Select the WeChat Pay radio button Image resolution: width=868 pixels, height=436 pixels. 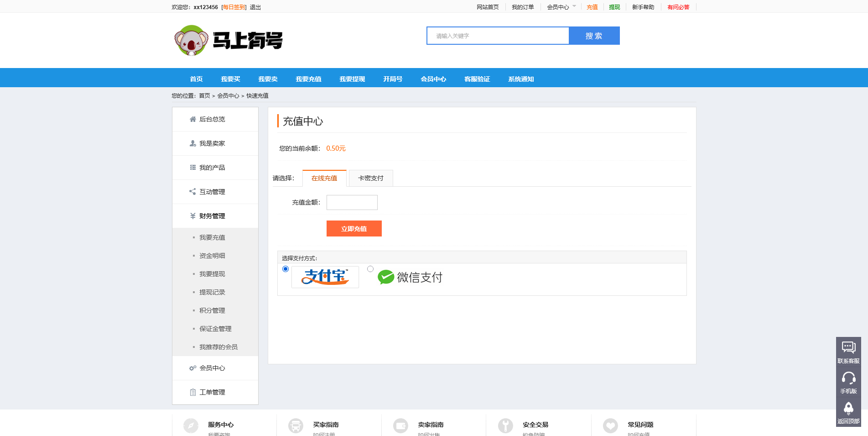click(x=370, y=269)
